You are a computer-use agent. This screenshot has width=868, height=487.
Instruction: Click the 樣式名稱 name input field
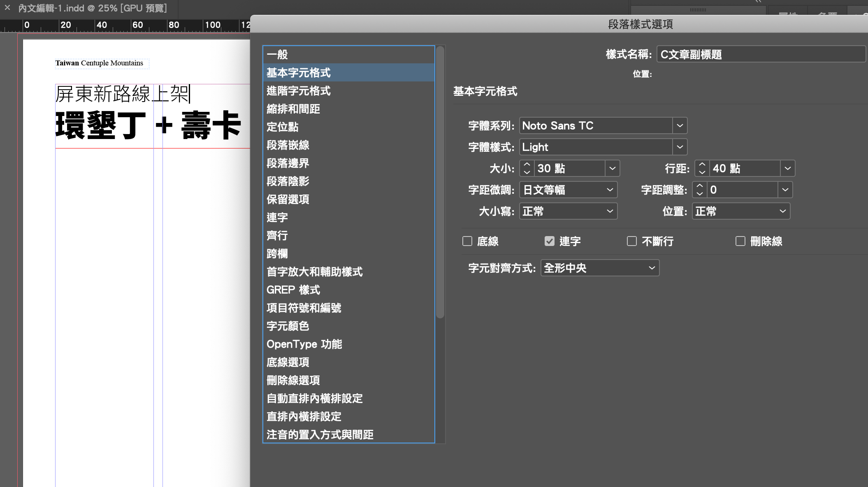click(761, 54)
